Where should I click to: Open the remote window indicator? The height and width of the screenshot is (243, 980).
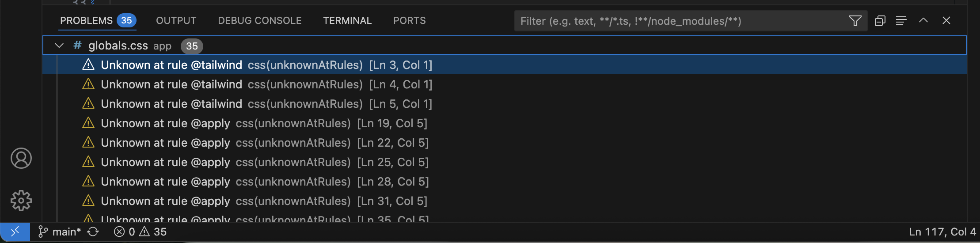[x=15, y=232]
